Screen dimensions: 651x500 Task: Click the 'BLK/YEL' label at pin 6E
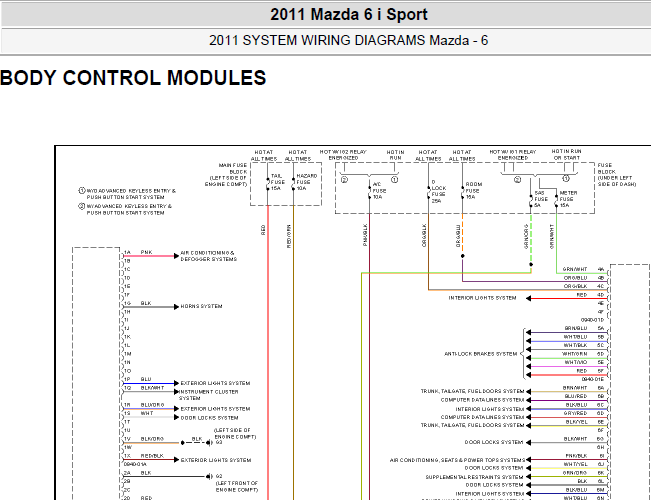click(576, 422)
